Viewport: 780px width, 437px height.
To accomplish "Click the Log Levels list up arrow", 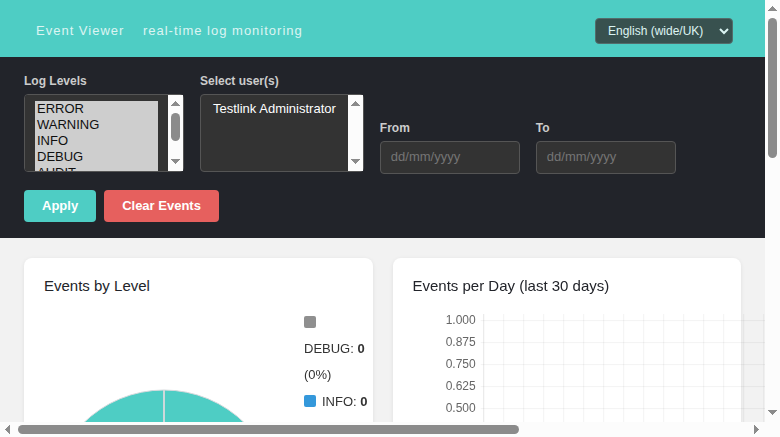I will (175, 103).
